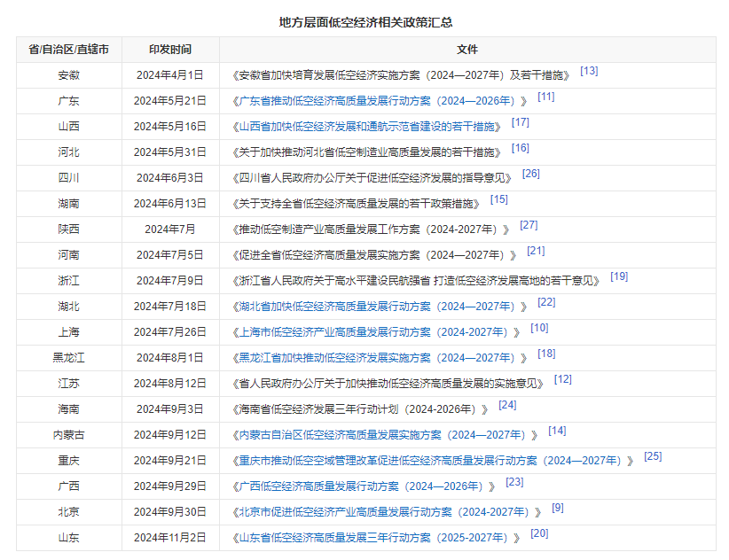Click citation [14] in the Inner Mongolia row
This screenshot has height=560, width=729.
(x=557, y=431)
